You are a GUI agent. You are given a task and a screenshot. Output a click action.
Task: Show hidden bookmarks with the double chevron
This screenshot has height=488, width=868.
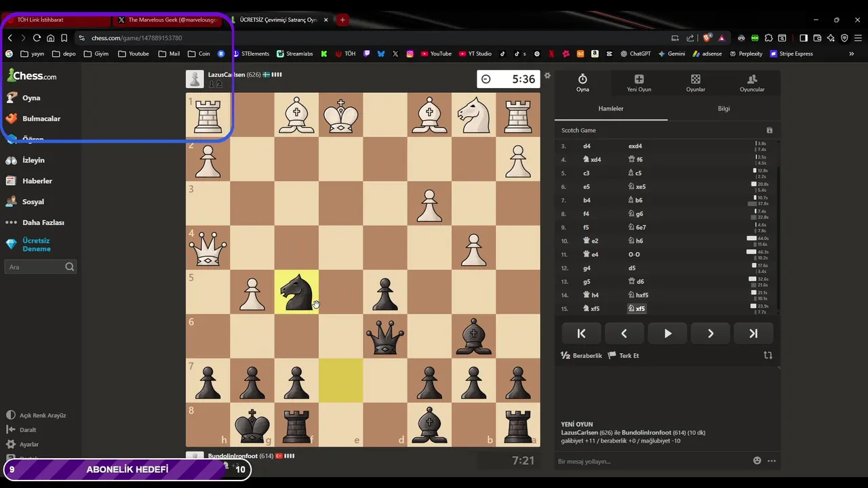click(x=852, y=54)
